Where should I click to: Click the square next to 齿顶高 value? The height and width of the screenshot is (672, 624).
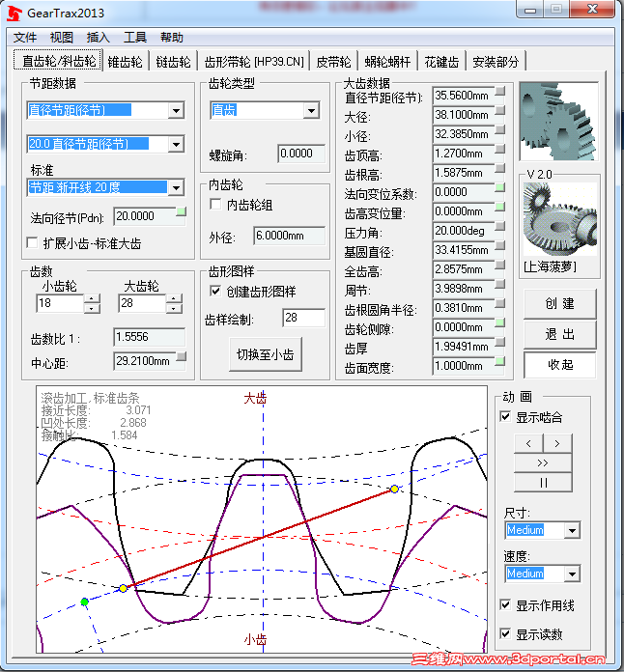[x=499, y=149]
